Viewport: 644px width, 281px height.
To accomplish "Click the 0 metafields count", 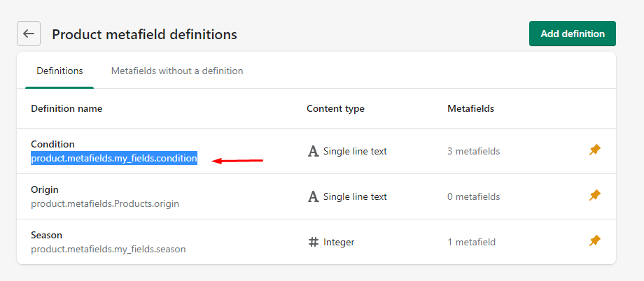I will pos(473,196).
